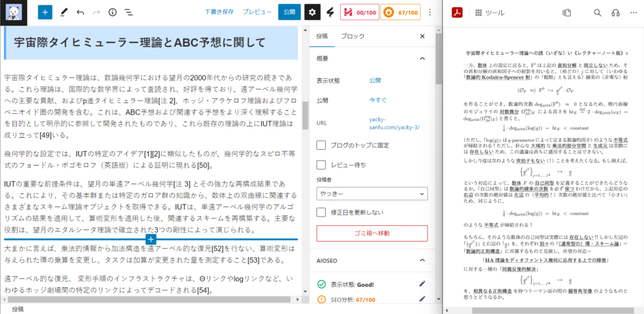Image resolution: width=644 pixels, height=314 pixels.
Task: Click the paragraph starting 幾何学的な設定では
Action: [151, 160]
